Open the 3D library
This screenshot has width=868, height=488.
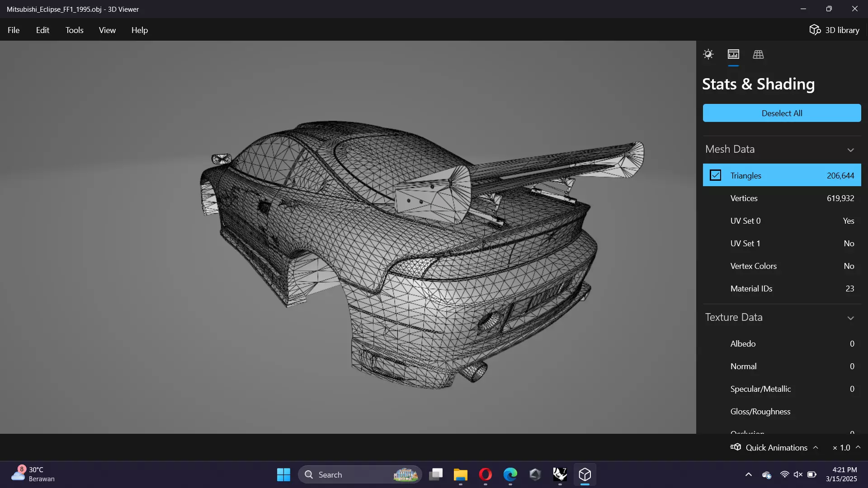[834, 30]
